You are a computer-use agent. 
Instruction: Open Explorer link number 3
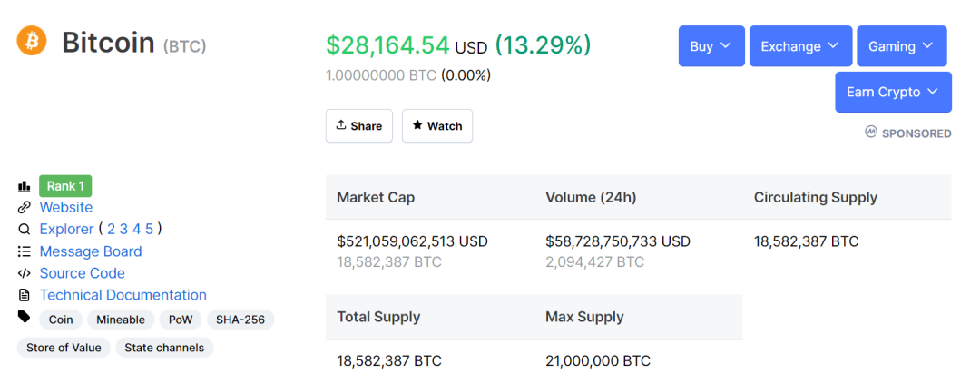pyautogui.click(x=124, y=230)
